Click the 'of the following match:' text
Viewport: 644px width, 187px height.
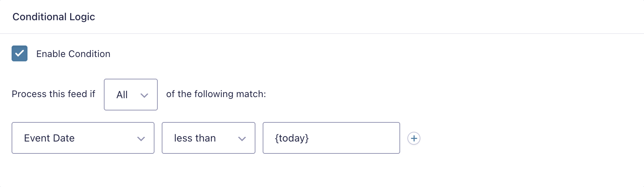[x=216, y=94]
